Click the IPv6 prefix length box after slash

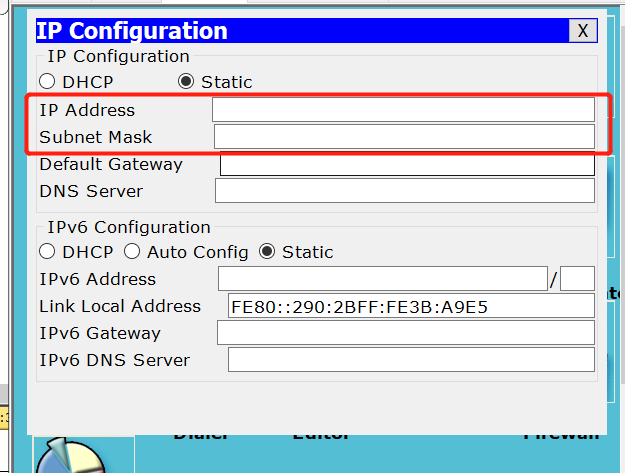point(577,279)
